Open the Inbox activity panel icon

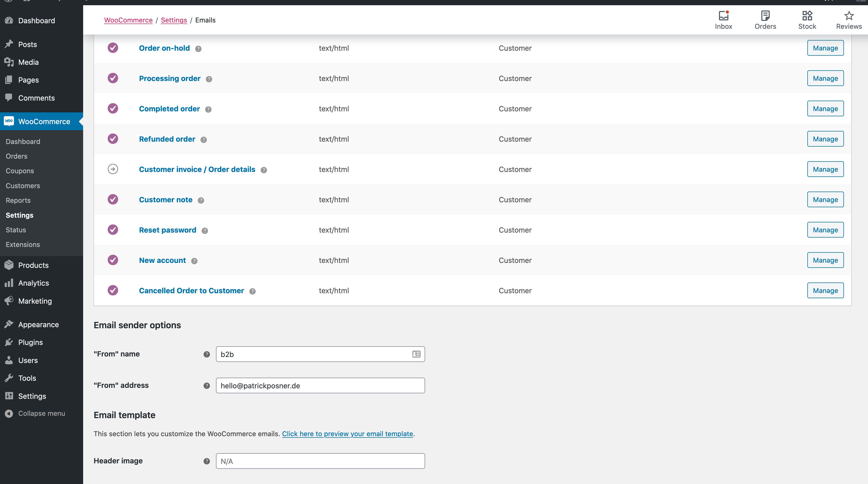(723, 15)
